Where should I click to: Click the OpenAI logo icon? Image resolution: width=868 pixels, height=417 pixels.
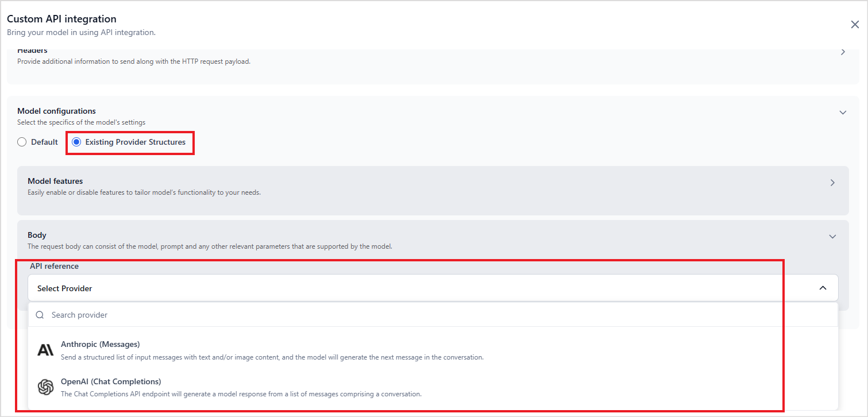45,387
